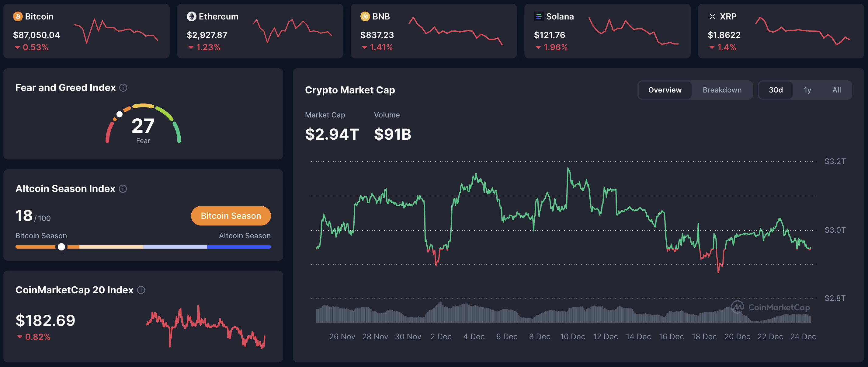Select the 30d tab
The width and height of the screenshot is (868, 367).
[x=776, y=90]
